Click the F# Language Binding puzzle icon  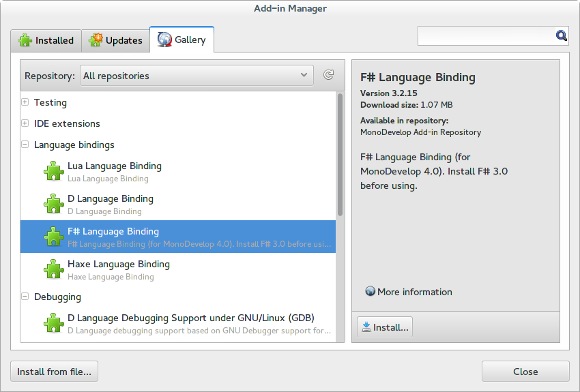pos(54,237)
